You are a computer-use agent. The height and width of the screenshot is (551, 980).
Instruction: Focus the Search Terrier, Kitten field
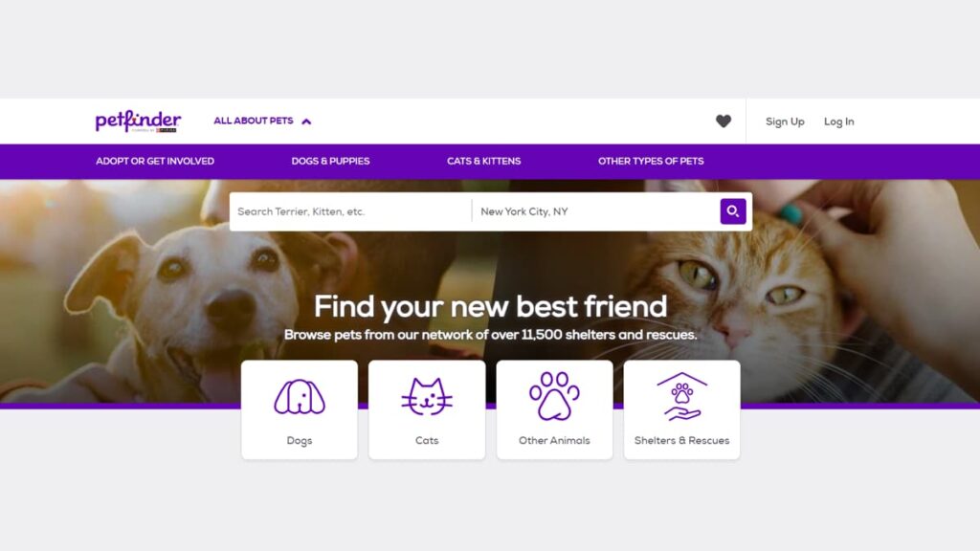pyautogui.click(x=350, y=211)
